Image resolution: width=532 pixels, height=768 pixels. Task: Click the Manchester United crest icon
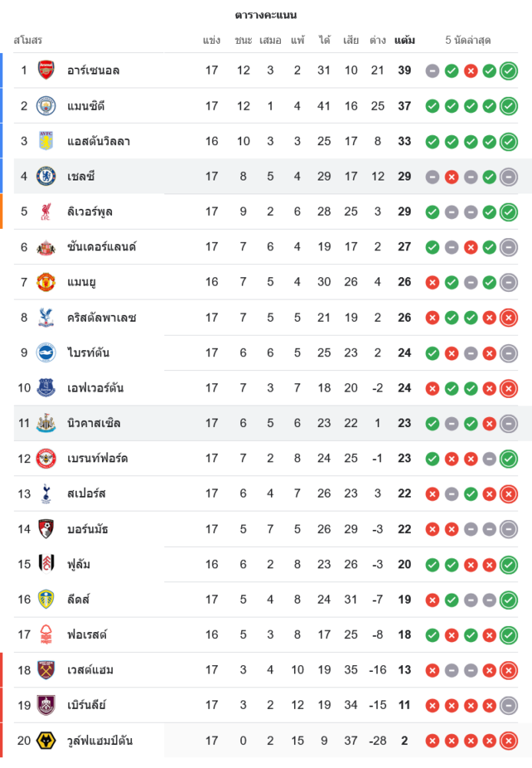(x=46, y=283)
